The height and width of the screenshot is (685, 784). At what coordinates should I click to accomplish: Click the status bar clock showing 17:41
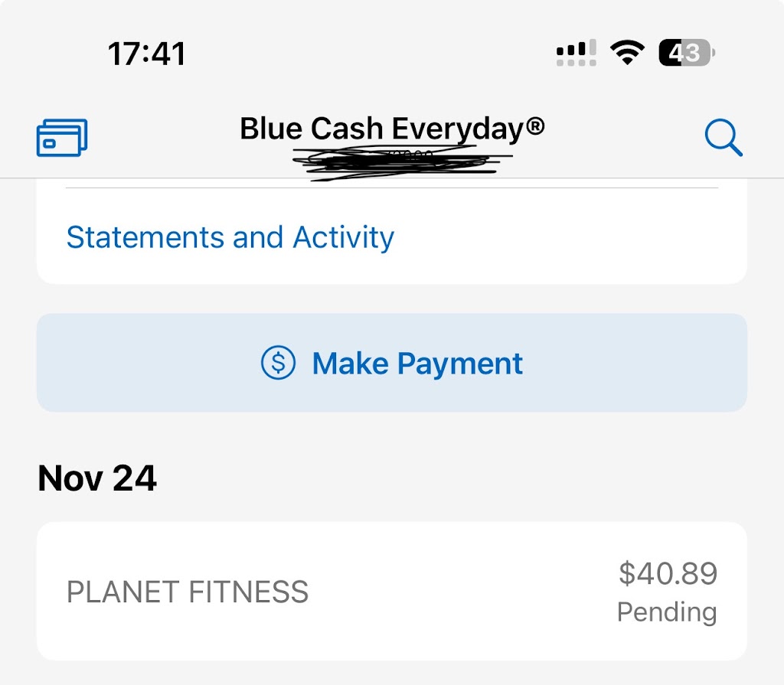[146, 54]
